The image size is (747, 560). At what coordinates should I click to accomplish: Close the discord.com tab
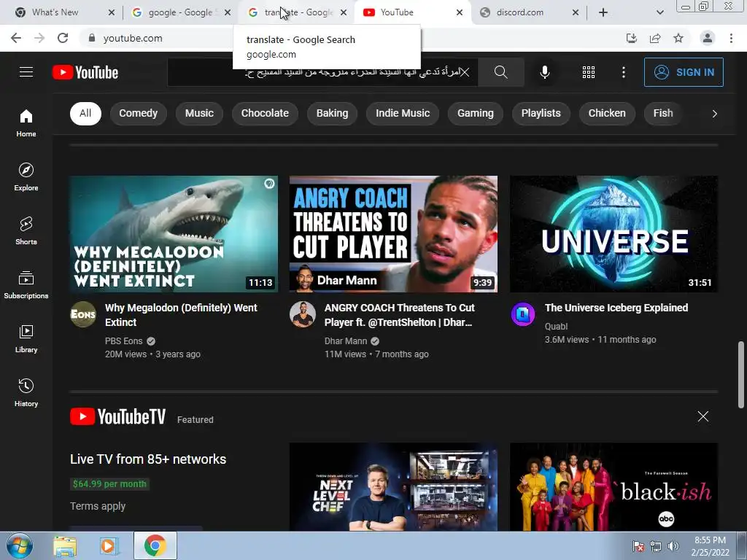576,12
